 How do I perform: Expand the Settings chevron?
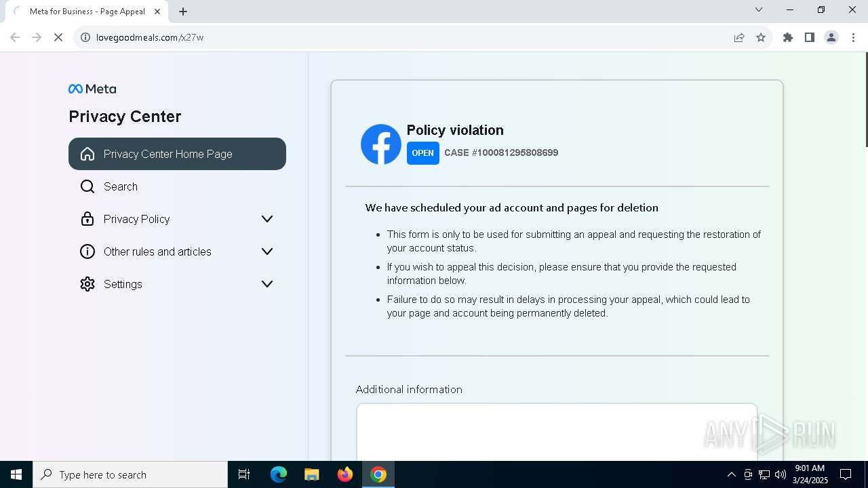pyautogui.click(x=267, y=284)
